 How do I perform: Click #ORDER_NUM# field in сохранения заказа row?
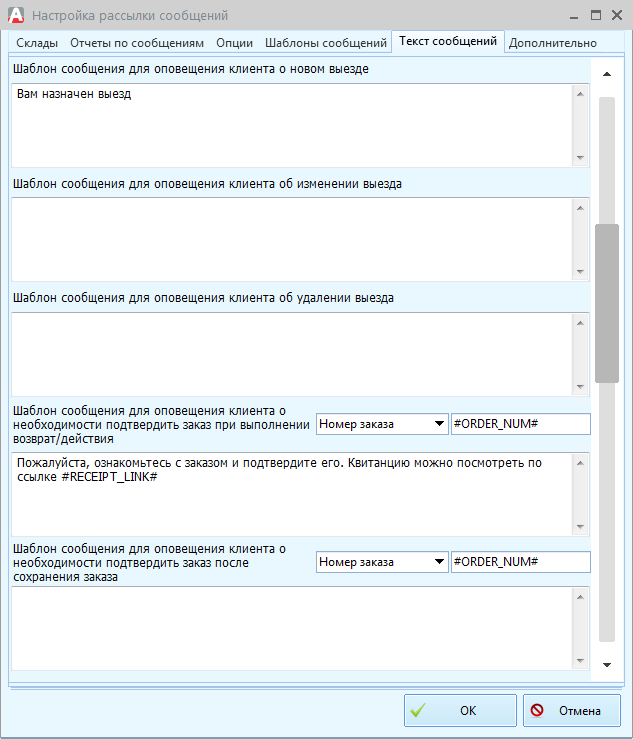(520, 562)
